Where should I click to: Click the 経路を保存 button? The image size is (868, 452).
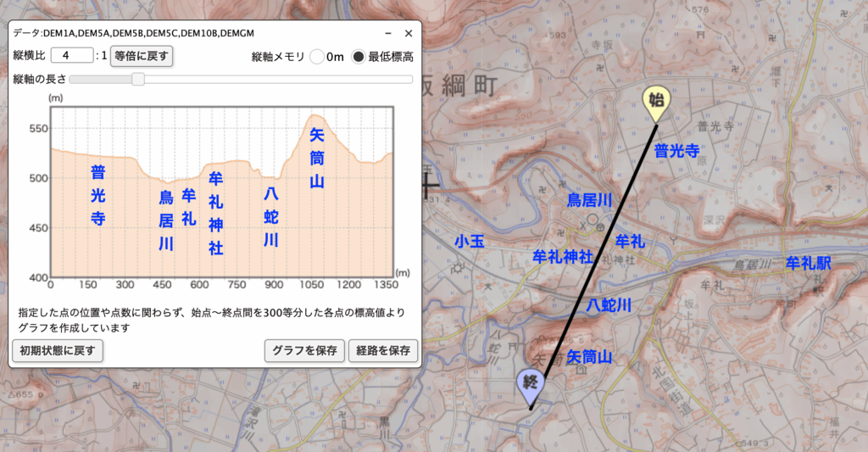383,350
